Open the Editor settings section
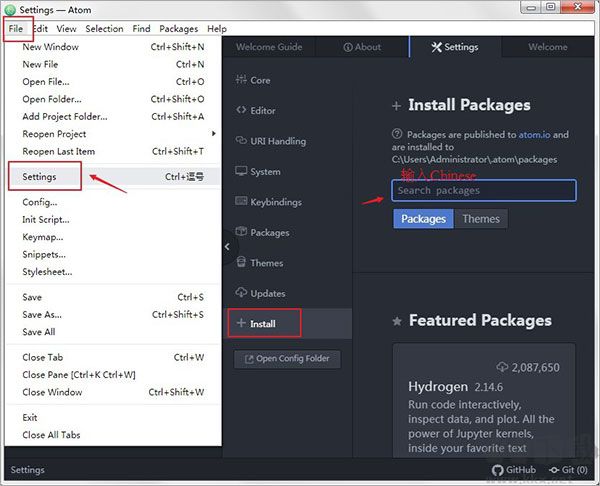The width and height of the screenshot is (600, 486). (263, 111)
